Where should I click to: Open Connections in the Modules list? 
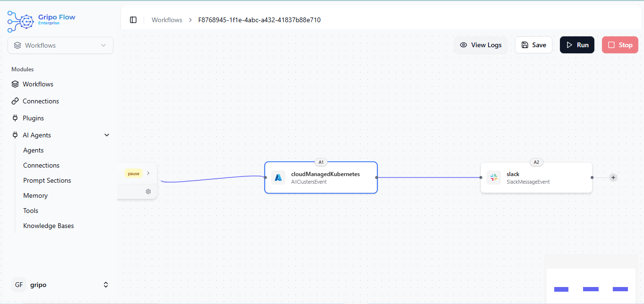(x=41, y=101)
